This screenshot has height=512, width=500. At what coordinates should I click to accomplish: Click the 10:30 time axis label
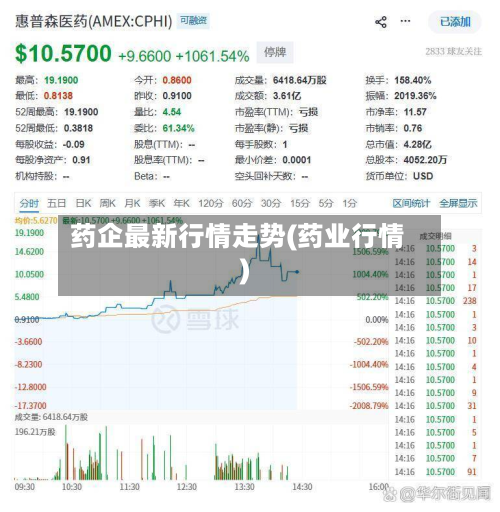pyautogui.click(x=72, y=487)
